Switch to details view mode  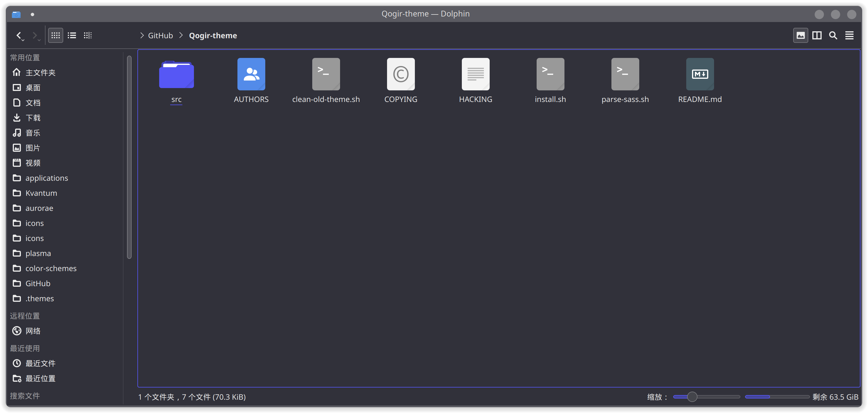click(88, 35)
